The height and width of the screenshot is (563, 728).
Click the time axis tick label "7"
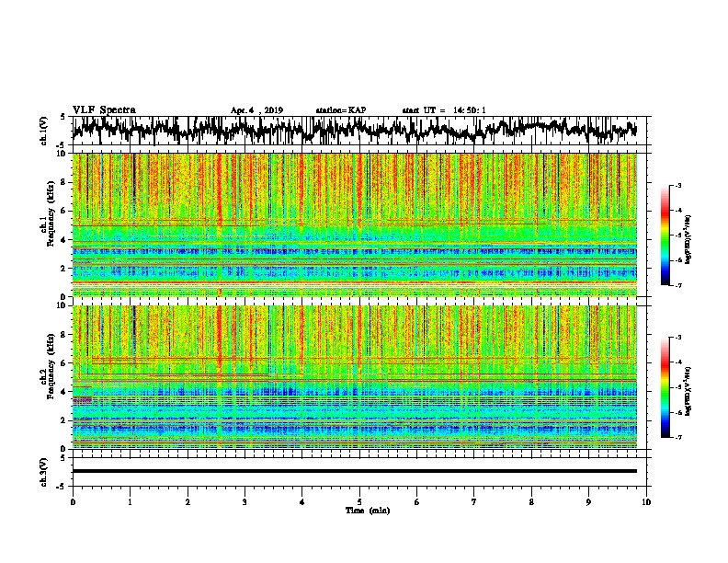point(474,502)
